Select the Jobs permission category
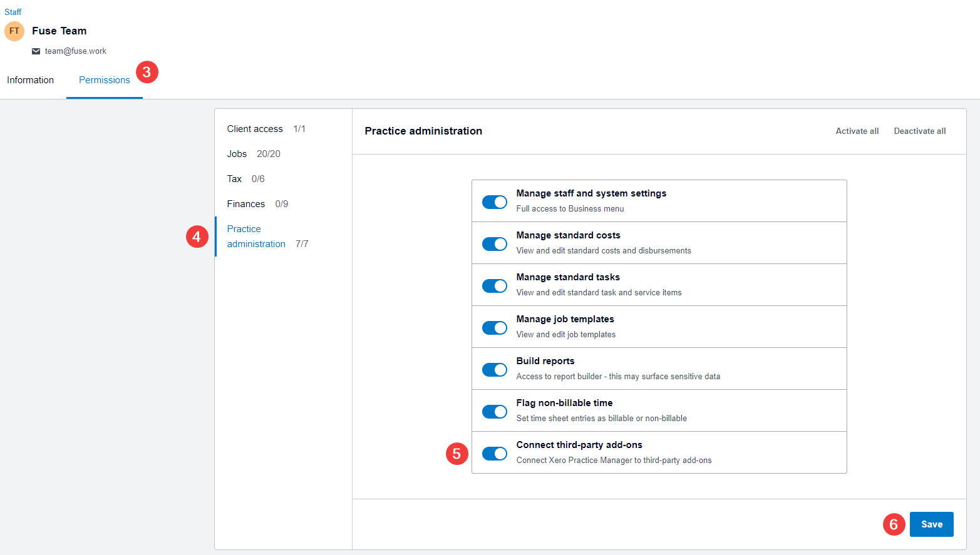Screen dimensions: 980x555 (237, 154)
